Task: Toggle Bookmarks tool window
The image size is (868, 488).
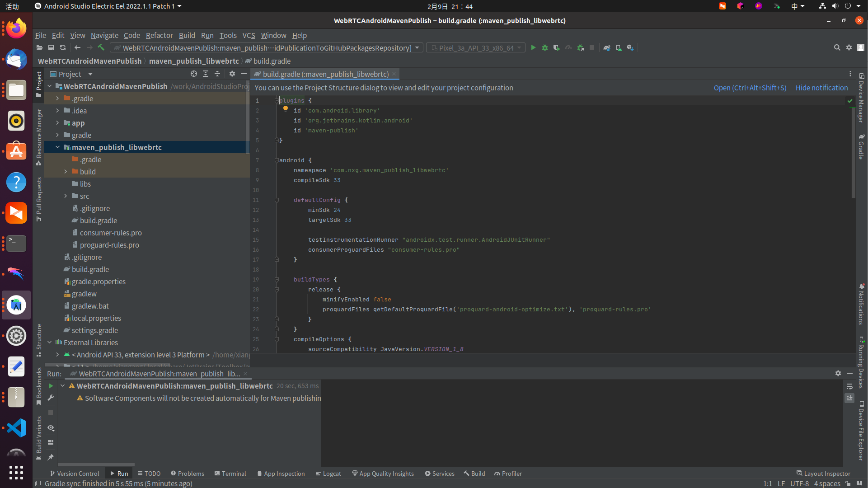Action: 39,386
